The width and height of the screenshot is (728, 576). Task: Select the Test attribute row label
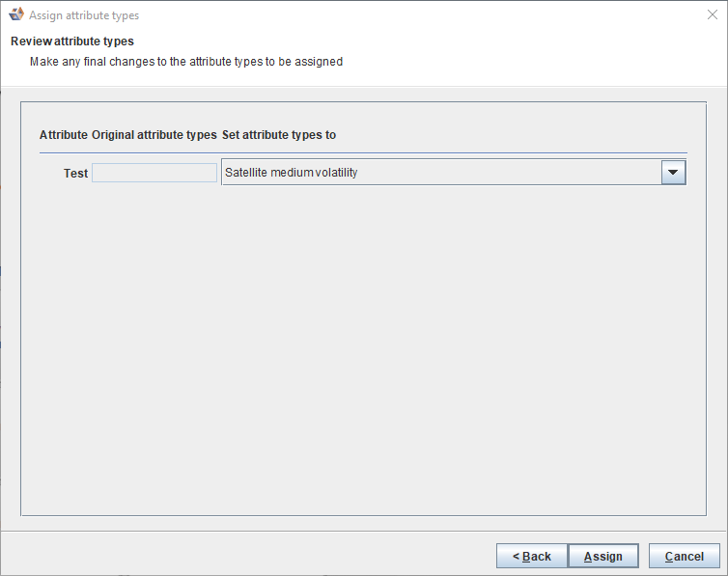coord(75,174)
